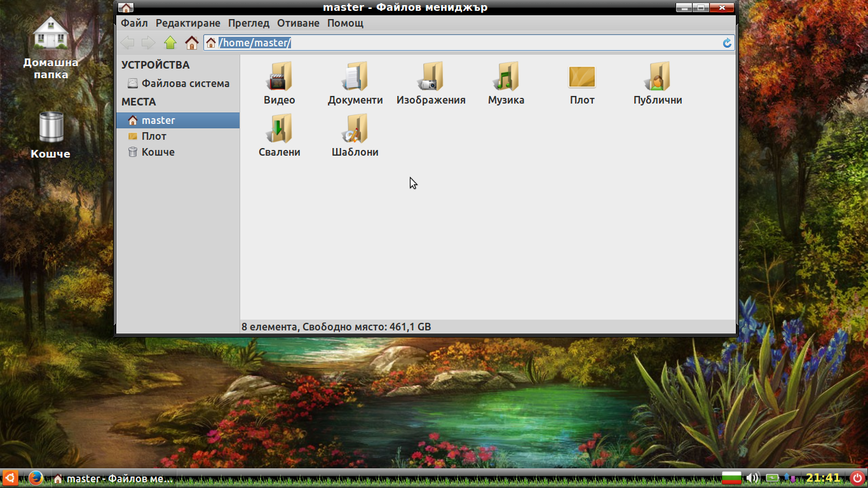Open the Помощ menu
This screenshot has height=488, width=868.
pyautogui.click(x=345, y=23)
